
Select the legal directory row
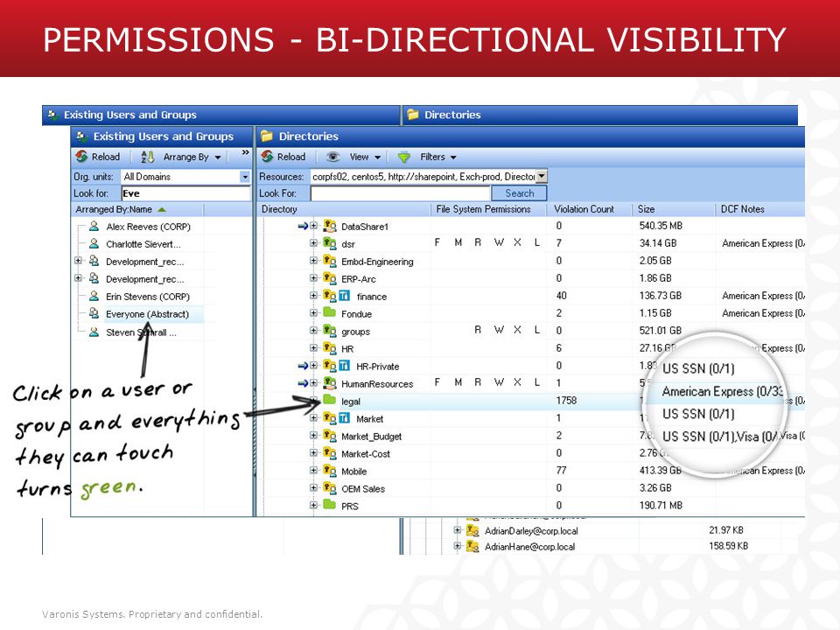(x=351, y=402)
